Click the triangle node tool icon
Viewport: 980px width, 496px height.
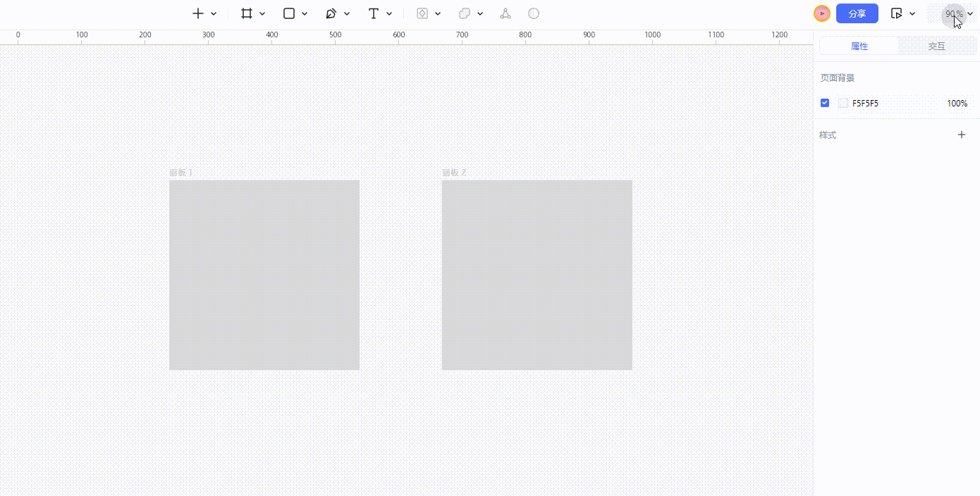click(x=506, y=13)
